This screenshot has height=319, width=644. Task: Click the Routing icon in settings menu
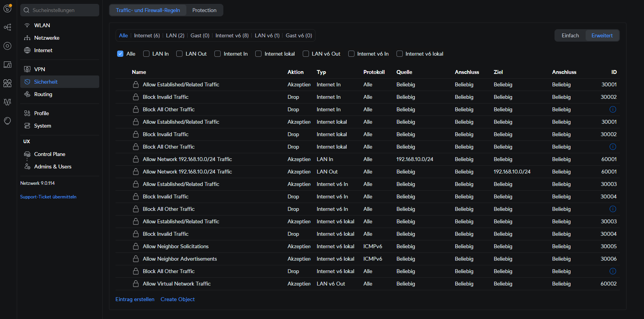click(27, 94)
